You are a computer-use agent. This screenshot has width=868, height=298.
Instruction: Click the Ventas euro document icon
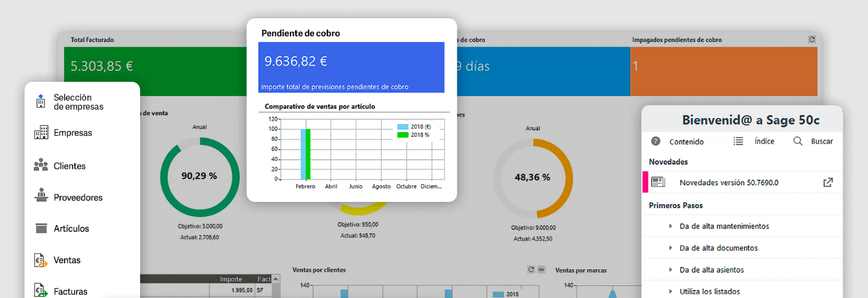click(x=41, y=260)
